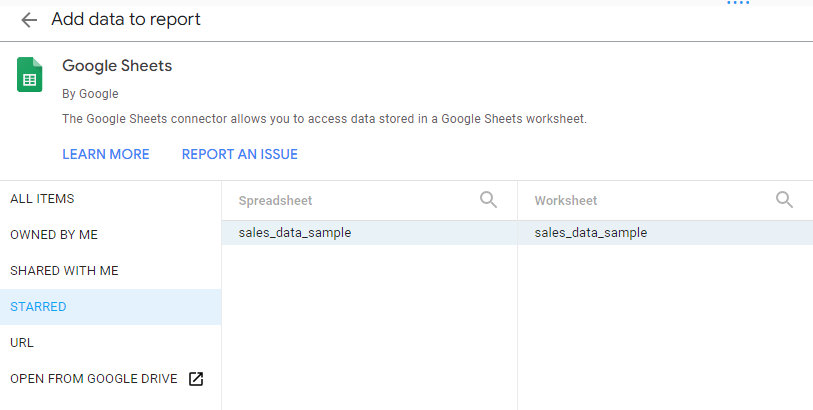The height and width of the screenshot is (410, 813).
Task: Choose the URL option
Action: (x=22, y=343)
